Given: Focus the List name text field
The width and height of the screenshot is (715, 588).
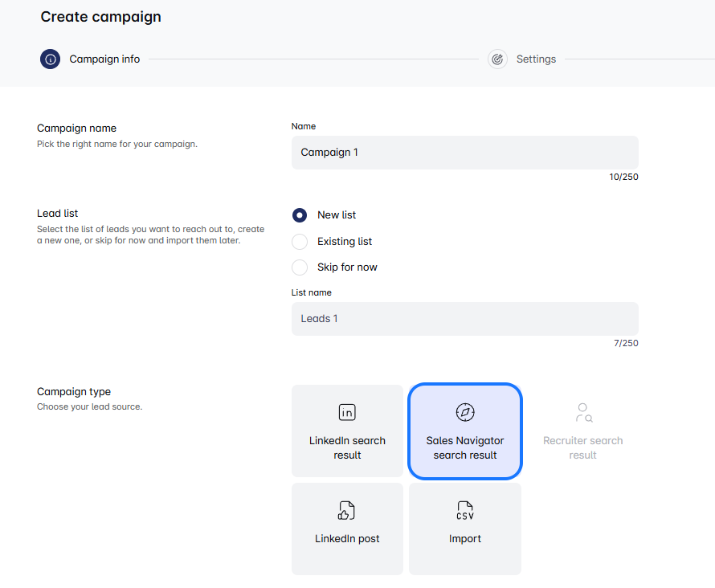Looking at the screenshot, I should click(x=464, y=319).
